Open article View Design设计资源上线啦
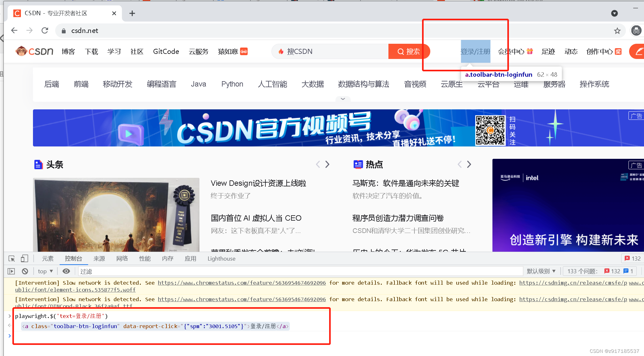This screenshot has width=644, height=356. pos(258,183)
